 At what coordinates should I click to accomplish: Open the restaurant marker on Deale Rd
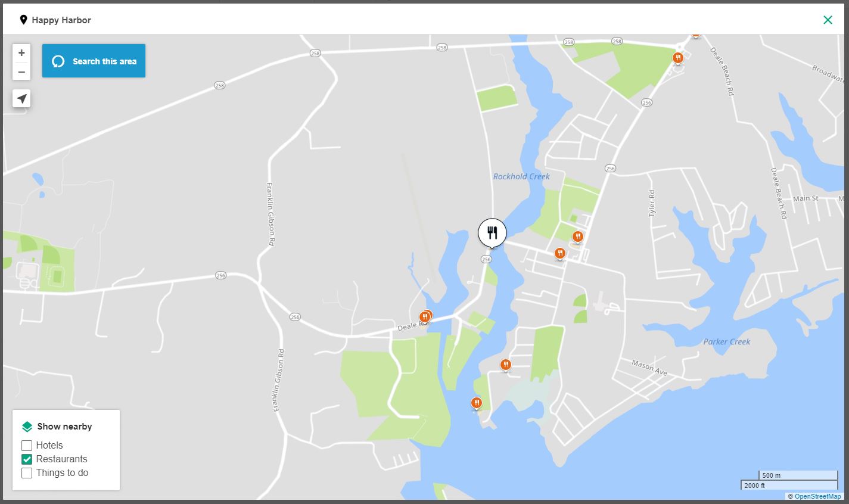pyautogui.click(x=425, y=316)
